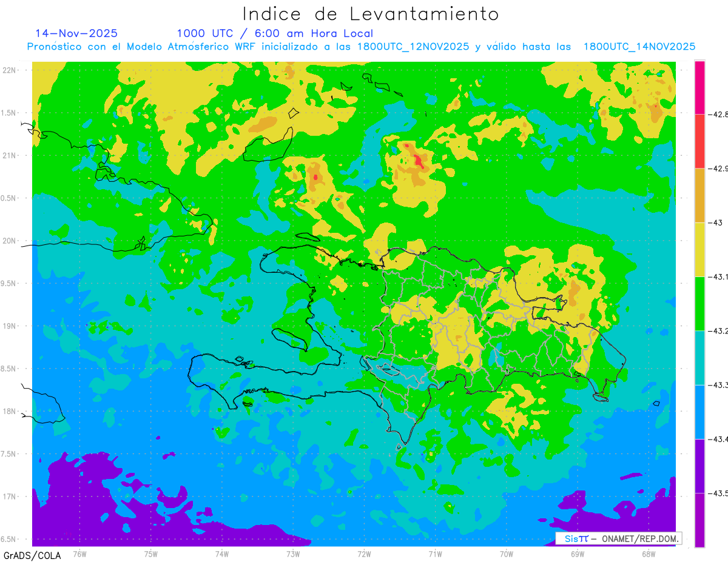
Task: Click the "22N" latitude label
Action: coord(10,70)
